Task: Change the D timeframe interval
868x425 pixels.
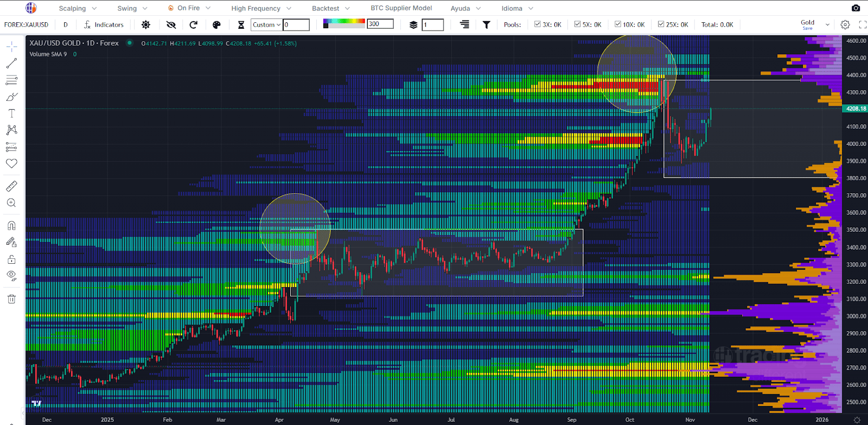Action: coord(66,24)
